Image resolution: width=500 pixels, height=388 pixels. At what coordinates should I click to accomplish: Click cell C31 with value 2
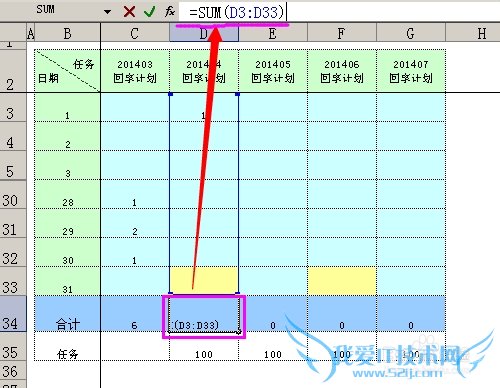click(x=135, y=223)
